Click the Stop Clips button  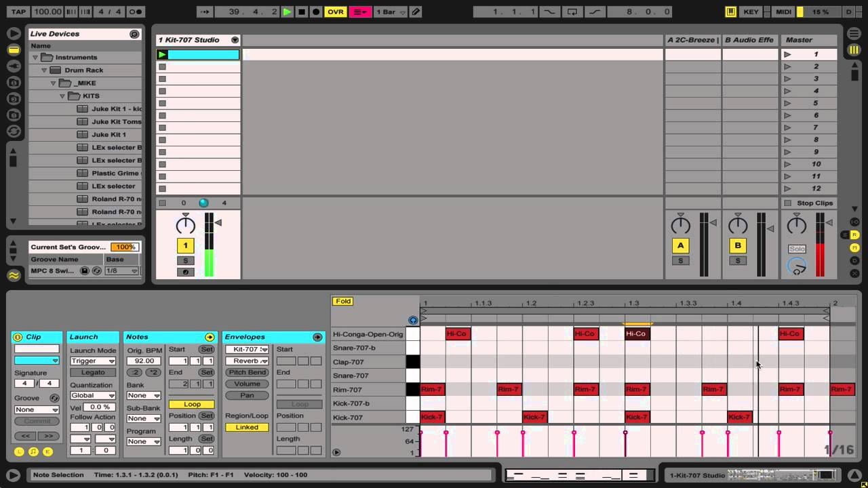pyautogui.click(x=809, y=203)
